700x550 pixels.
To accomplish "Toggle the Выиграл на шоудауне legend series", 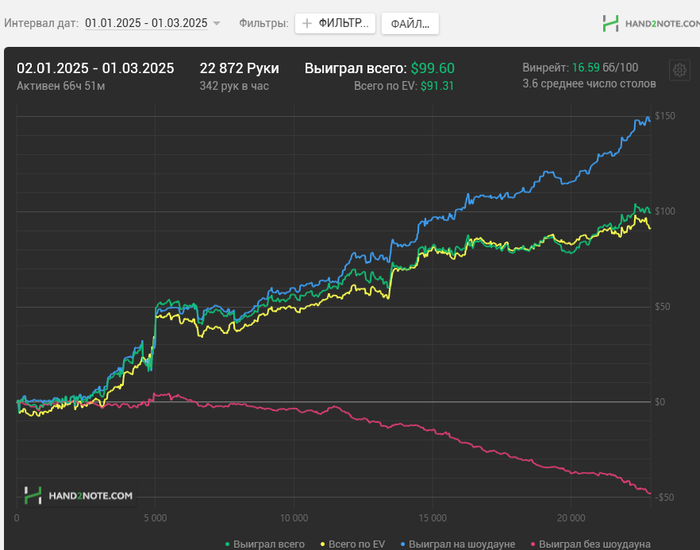I will pos(457,544).
